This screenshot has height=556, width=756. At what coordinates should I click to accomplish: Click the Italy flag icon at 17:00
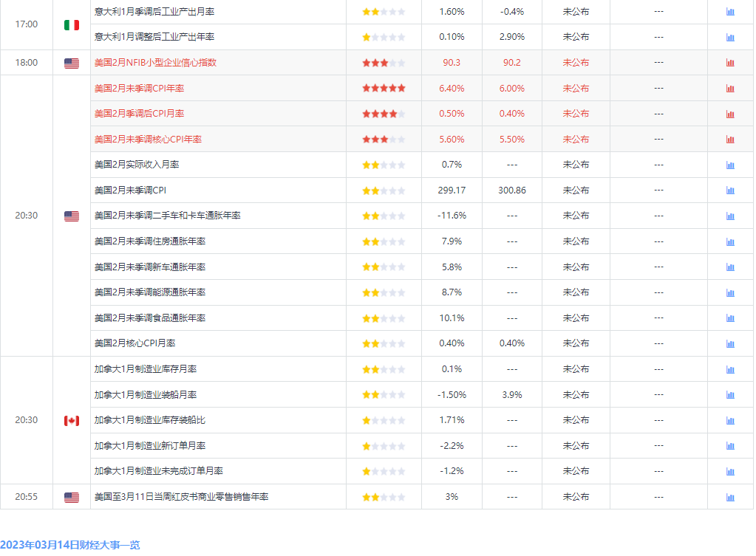[x=72, y=24]
